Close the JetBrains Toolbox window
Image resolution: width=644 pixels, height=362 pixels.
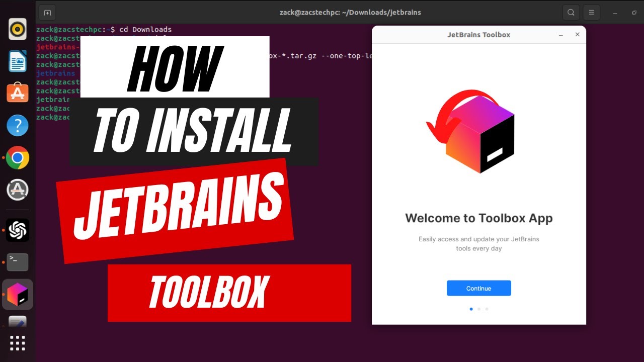pyautogui.click(x=578, y=35)
